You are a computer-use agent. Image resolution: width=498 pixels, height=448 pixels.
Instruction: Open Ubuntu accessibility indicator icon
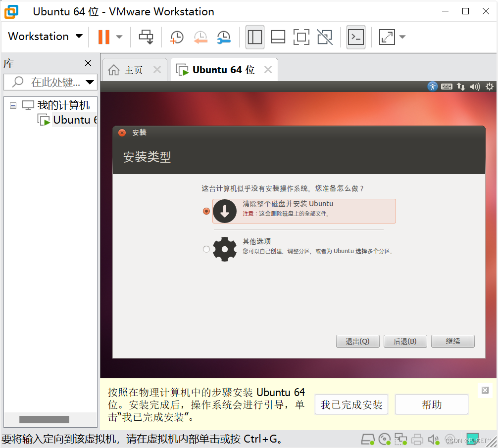[432, 87]
